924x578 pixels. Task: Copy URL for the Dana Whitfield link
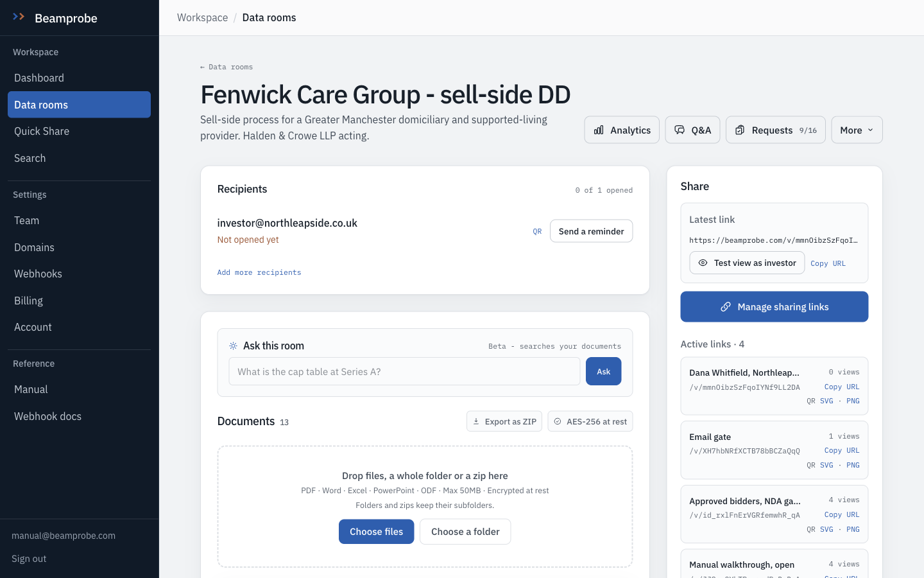coord(842,387)
